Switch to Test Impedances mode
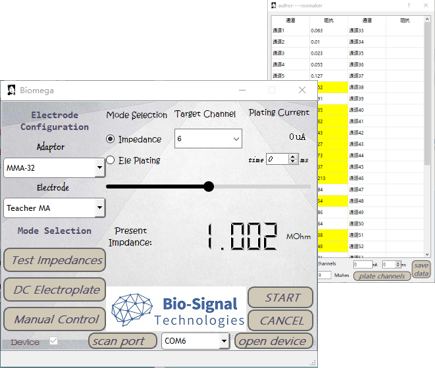435x368 pixels. click(55, 260)
